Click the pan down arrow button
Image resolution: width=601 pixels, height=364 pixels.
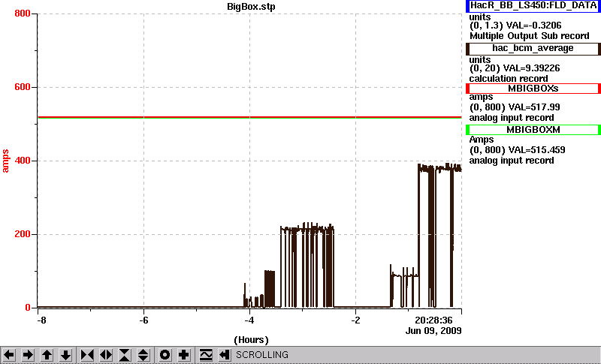[66, 355]
